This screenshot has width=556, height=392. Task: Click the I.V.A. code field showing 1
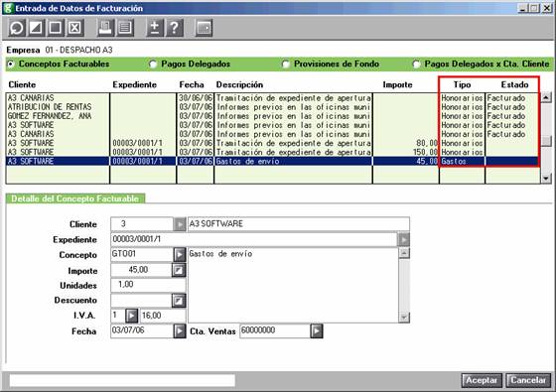point(118,316)
